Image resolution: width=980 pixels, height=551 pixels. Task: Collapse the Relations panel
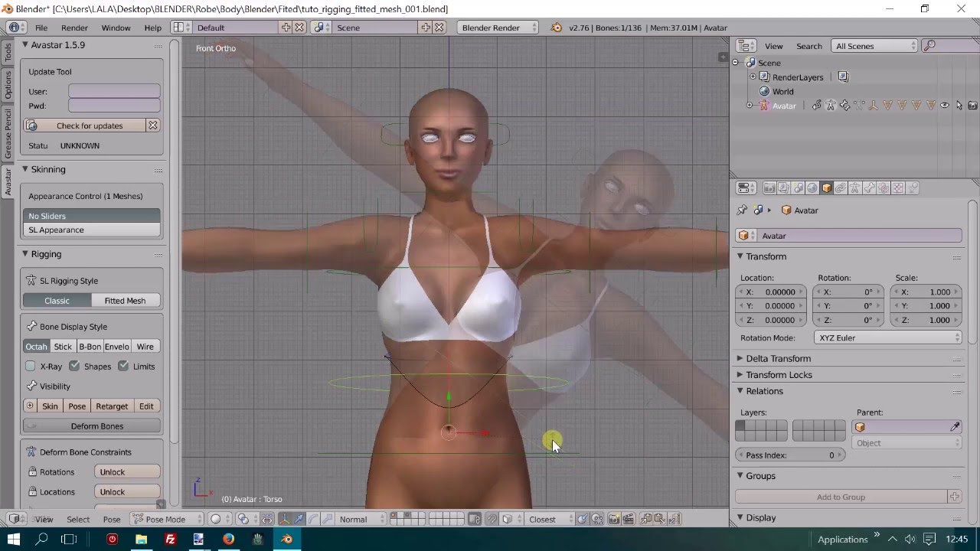[x=764, y=391]
